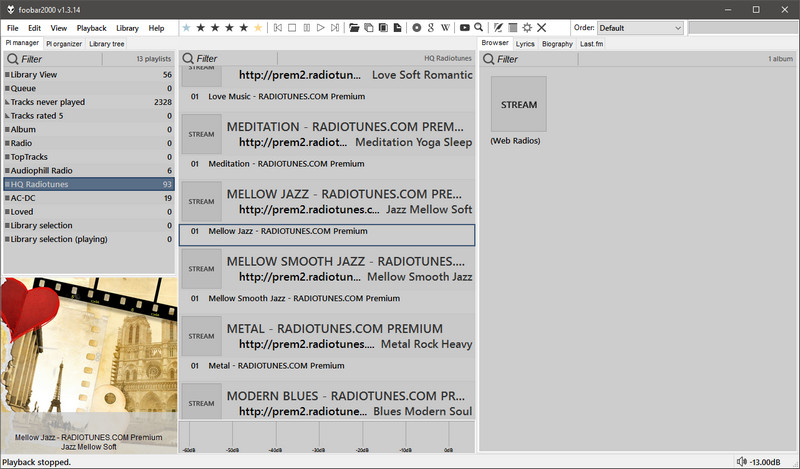
Task: Open Wikipedia lookup via W icon
Action: pyautogui.click(x=444, y=28)
